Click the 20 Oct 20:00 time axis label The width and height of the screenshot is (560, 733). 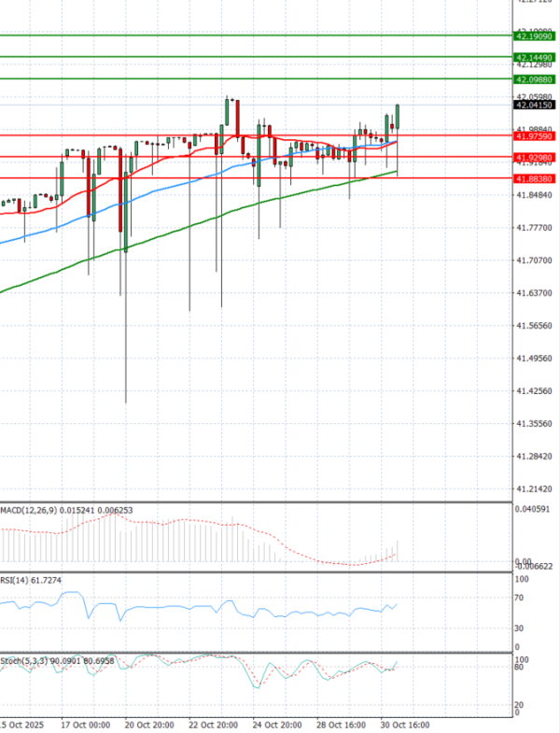149,724
